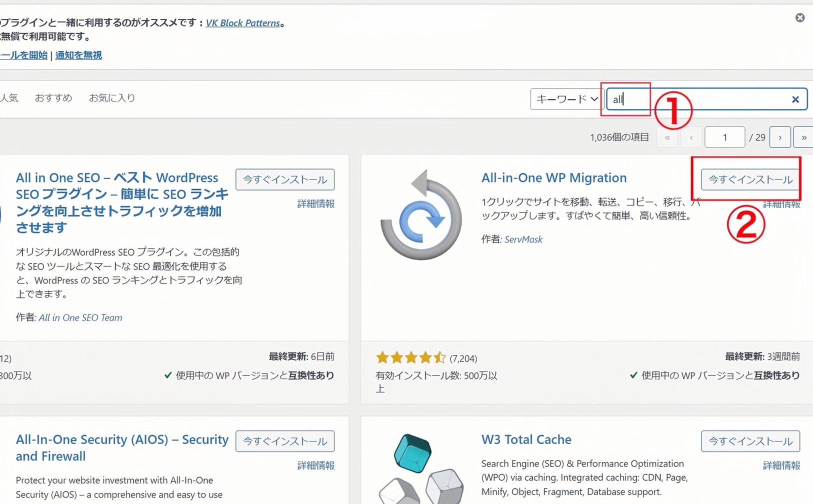Install All-In-One Security (AIOS) now
This screenshot has height=504, width=813.
click(285, 441)
